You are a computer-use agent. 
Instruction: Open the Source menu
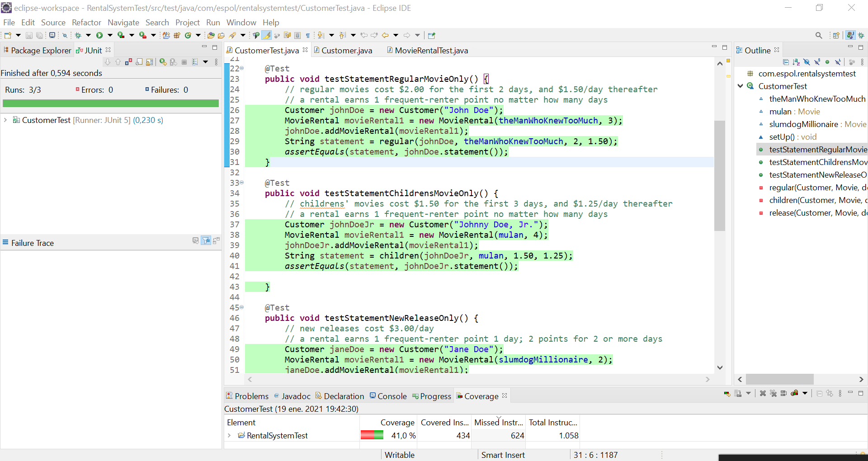(x=53, y=22)
